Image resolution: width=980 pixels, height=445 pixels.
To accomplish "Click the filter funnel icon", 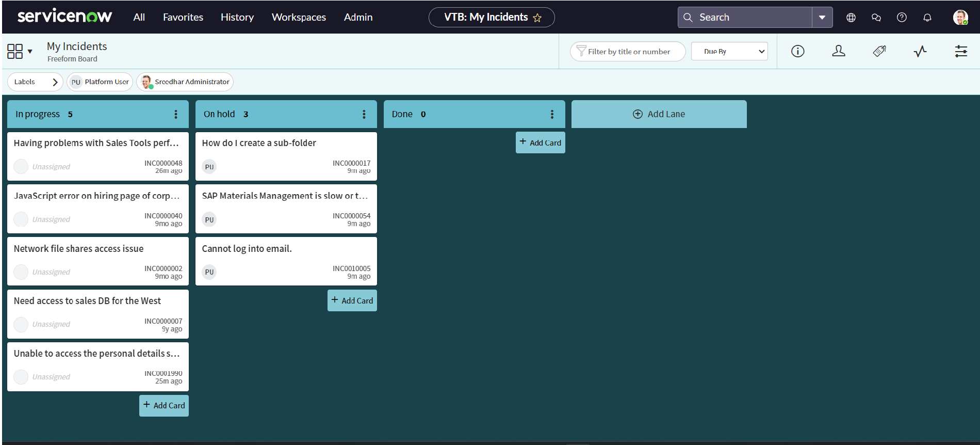I will coord(581,51).
